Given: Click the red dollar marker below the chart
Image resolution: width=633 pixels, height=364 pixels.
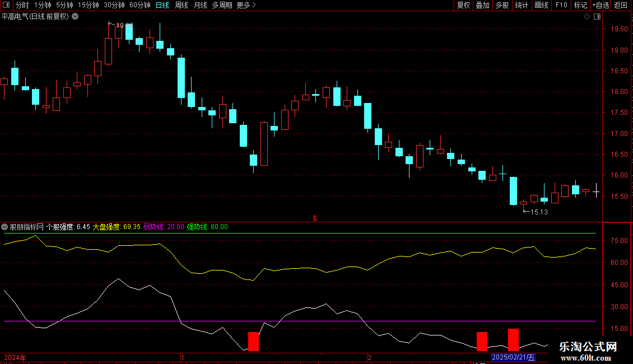Looking at the screenshot, I should coord(315,218).
